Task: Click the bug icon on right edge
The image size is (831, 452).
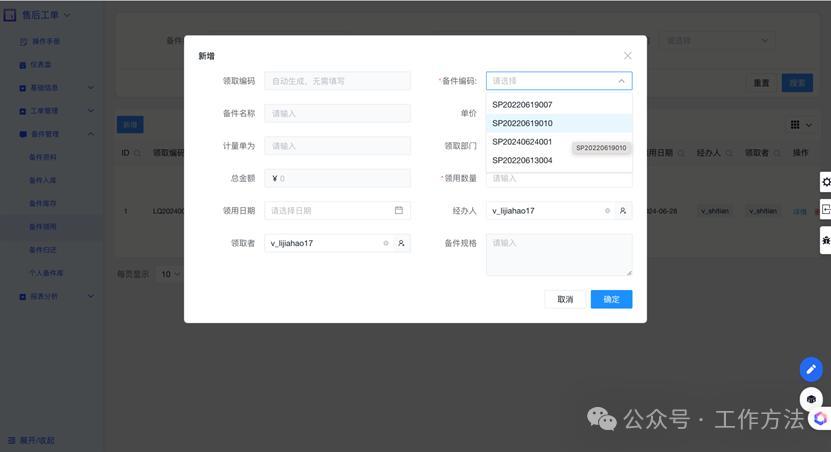Action: 825,240
